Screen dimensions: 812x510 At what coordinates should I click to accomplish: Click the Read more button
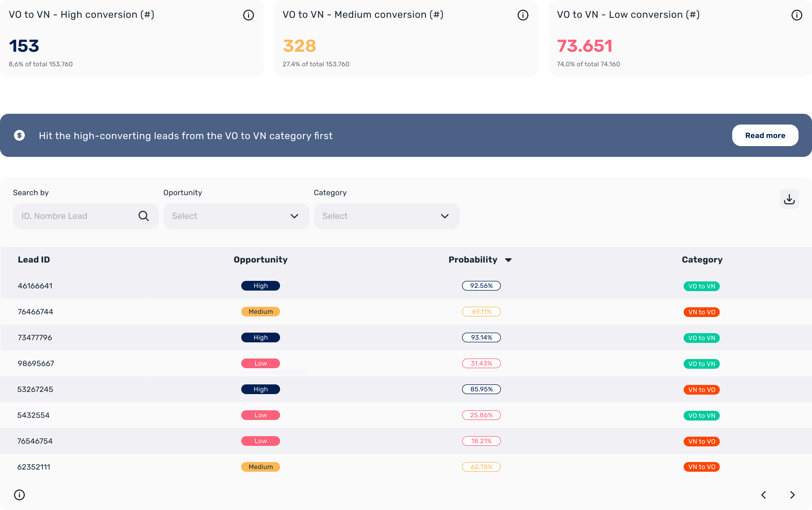(x=765, y=136)
